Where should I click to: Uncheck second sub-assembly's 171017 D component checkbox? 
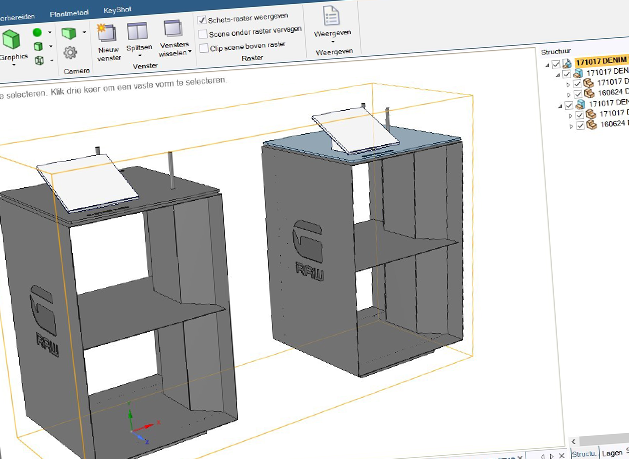click(x=580, y=116)
